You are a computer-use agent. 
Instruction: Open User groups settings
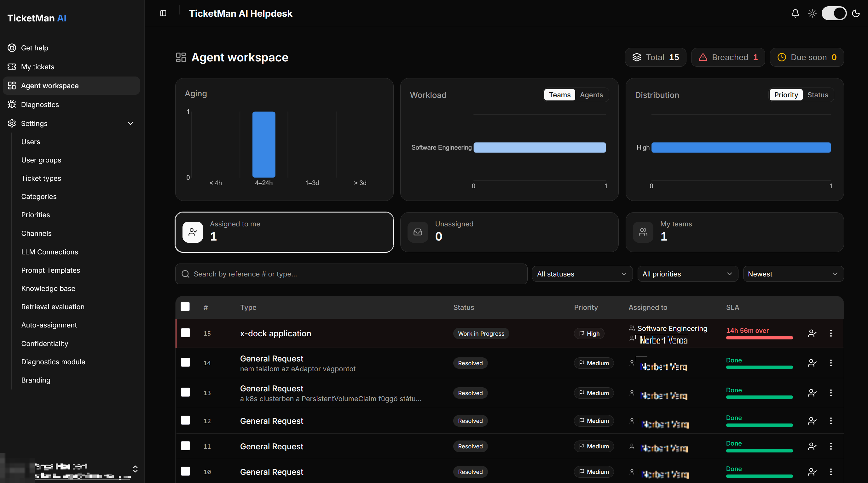(41, 160)
